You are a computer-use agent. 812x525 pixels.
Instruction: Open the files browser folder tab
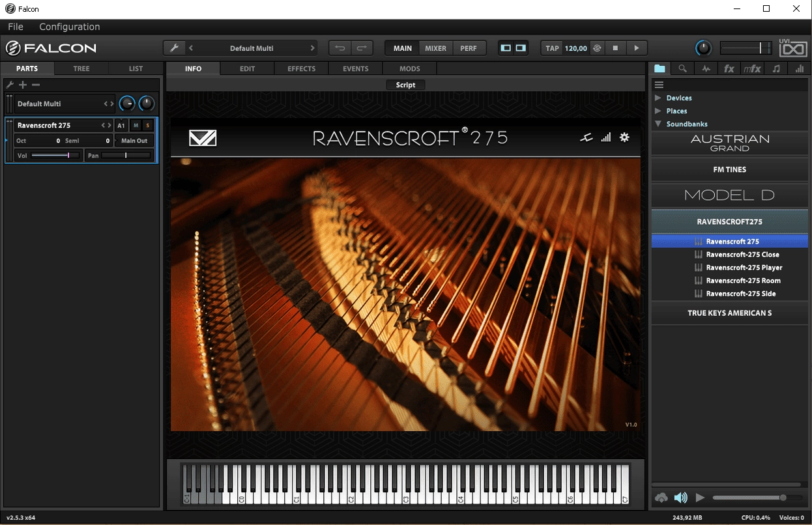pos(660,68)
